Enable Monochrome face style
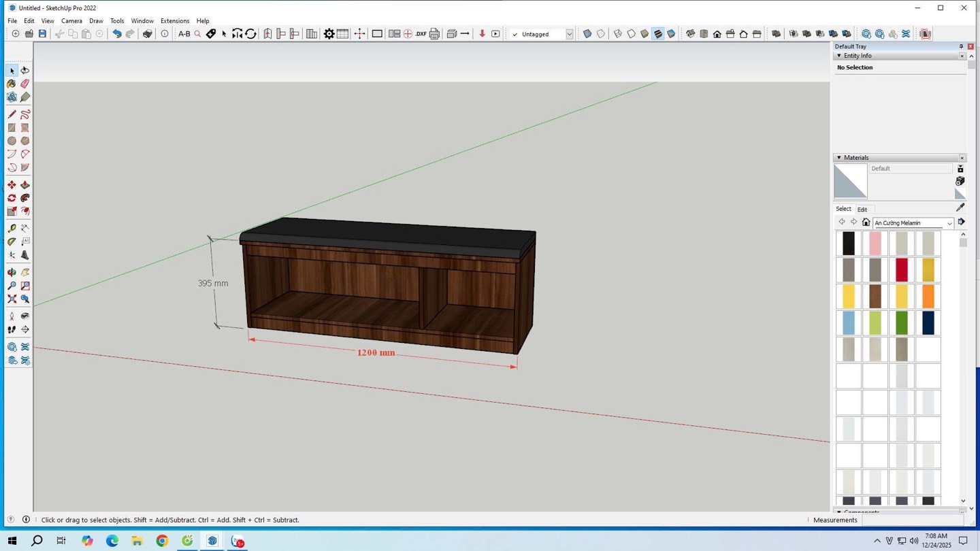The image size is (980, 551). [671, 34]
